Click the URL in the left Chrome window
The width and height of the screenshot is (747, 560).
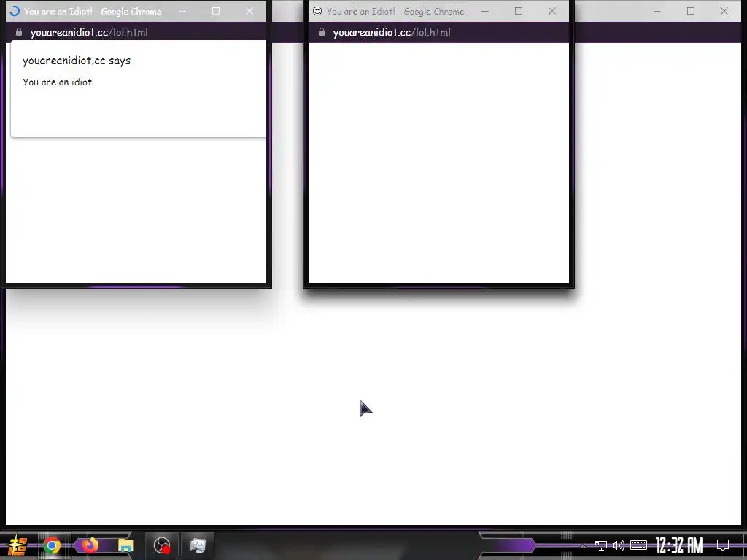coord(89,32)
